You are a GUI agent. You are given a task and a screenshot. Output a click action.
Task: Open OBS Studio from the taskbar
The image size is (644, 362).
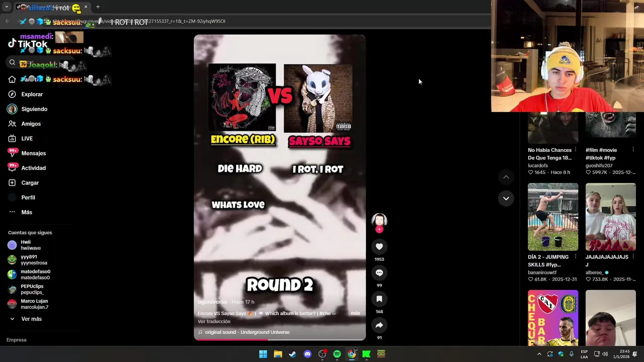coord(322,354)
